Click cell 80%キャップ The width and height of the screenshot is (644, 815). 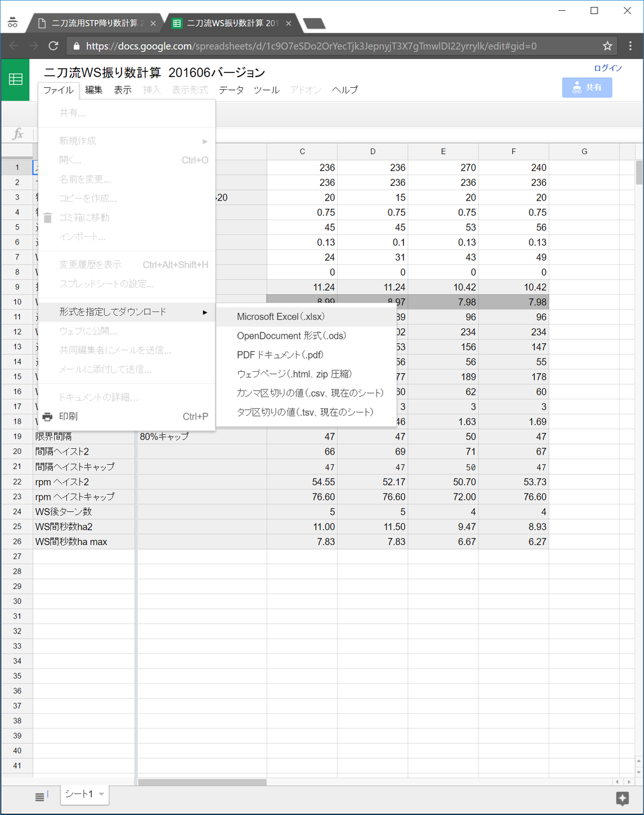(202, 437)
